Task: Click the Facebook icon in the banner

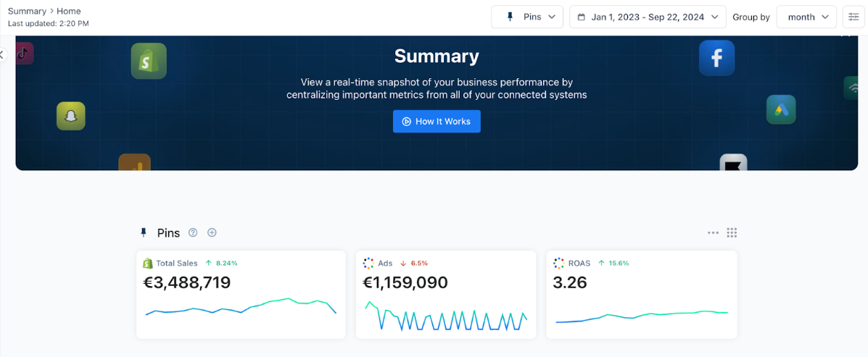Action: coord(716,58)
